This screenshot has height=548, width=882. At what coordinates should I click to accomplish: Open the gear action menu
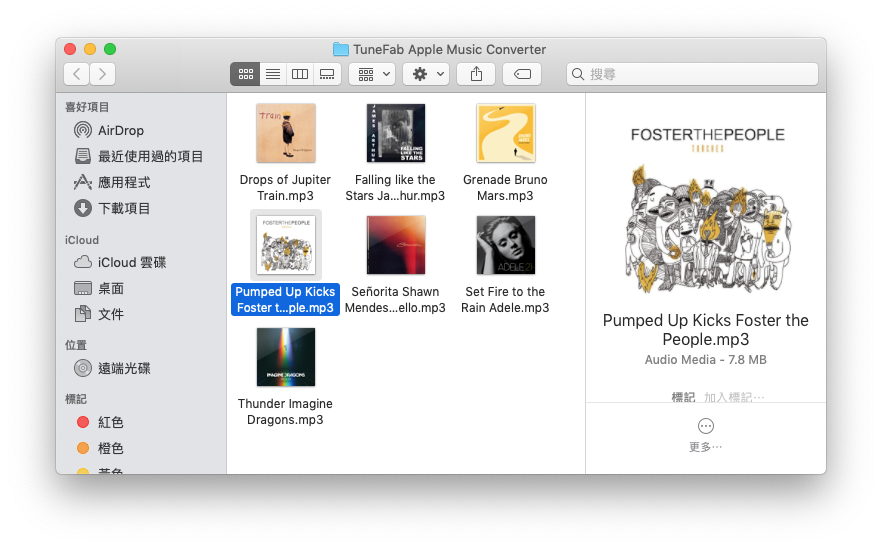426,74
